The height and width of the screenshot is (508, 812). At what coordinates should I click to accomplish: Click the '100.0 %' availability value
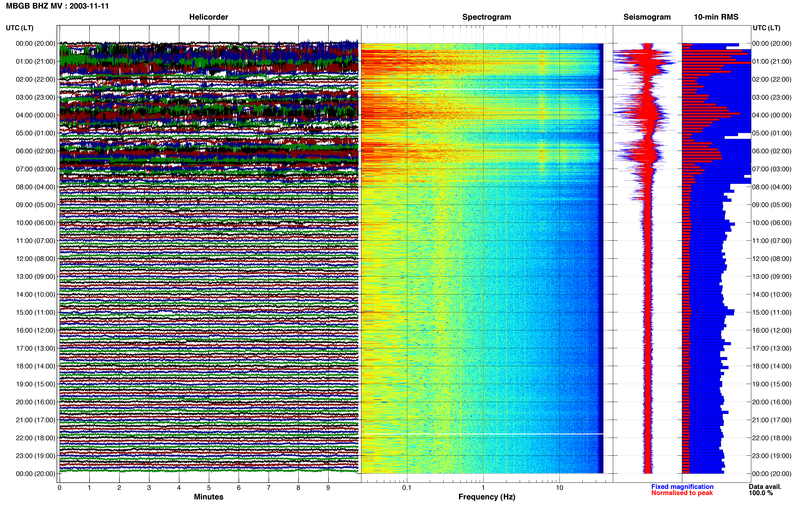[x=761, y=493]
